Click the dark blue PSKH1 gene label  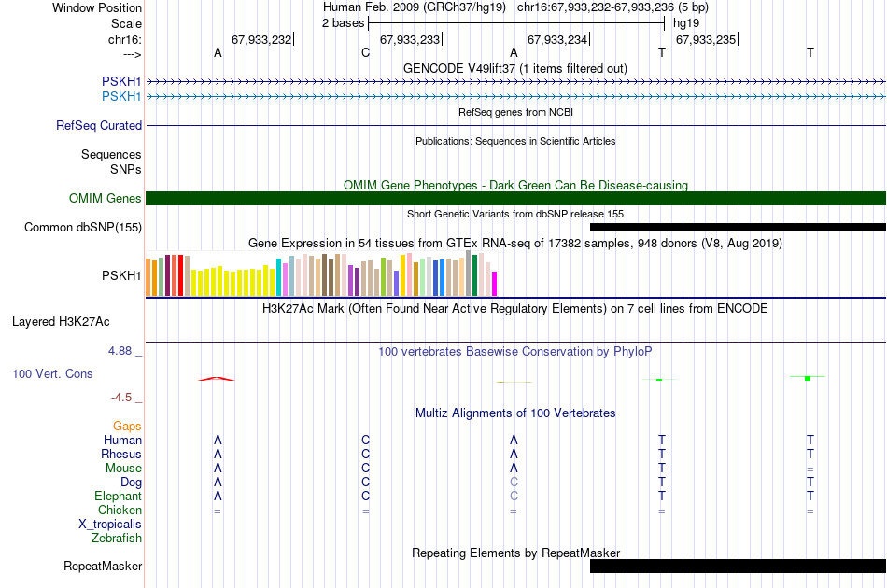pyautogui.click(x=121, y=81)
